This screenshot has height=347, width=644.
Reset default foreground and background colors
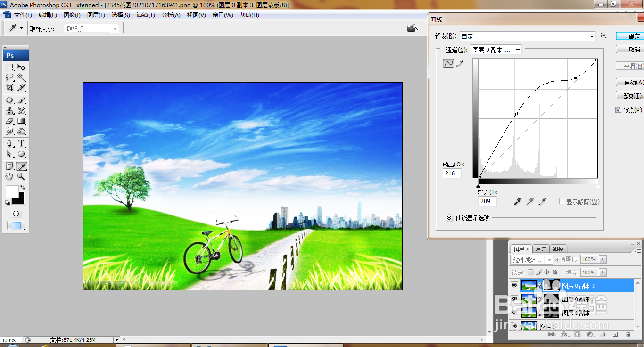(7, 203)
